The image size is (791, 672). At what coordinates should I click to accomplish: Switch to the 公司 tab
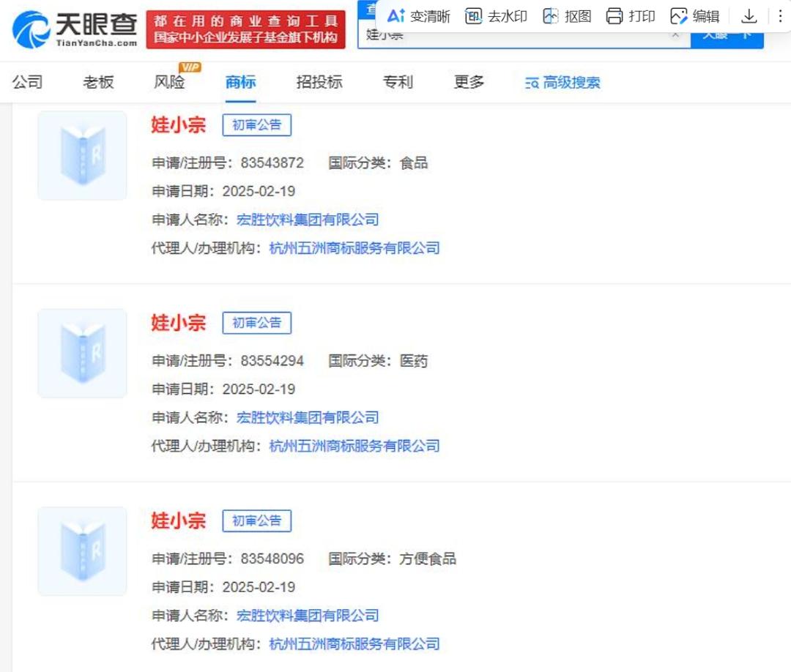click(x=28, y=82)
